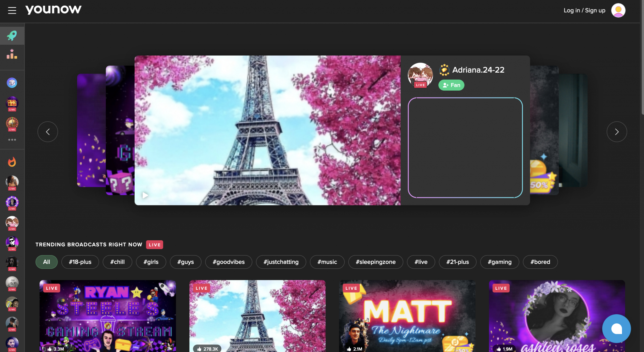Enable the #gaming broadcast filter

coord(499,262)
